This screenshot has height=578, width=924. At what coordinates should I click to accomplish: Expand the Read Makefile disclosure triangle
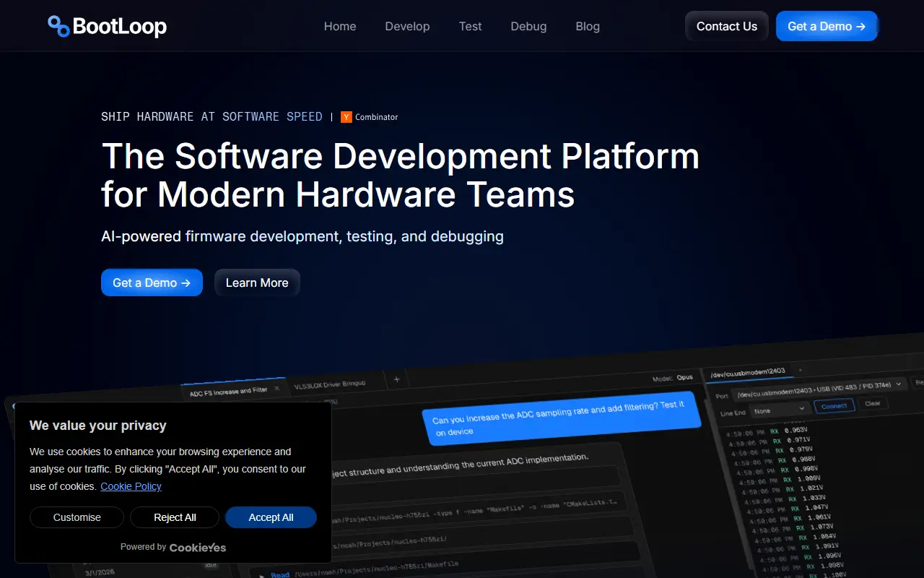coord(262,575)
